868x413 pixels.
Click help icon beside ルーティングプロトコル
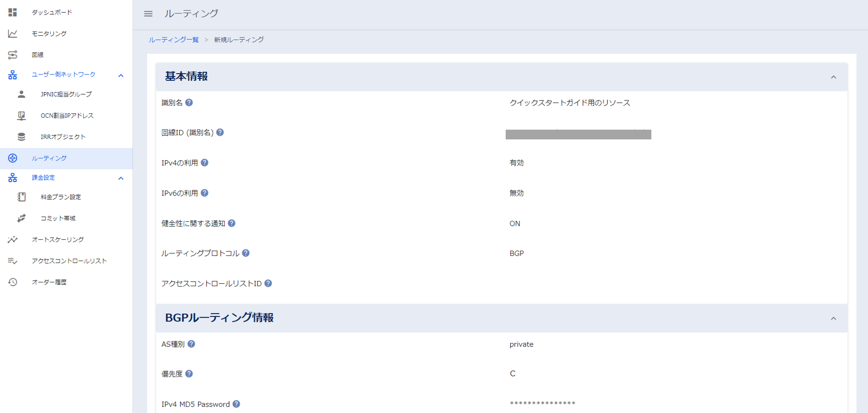(x=246, y=253)
